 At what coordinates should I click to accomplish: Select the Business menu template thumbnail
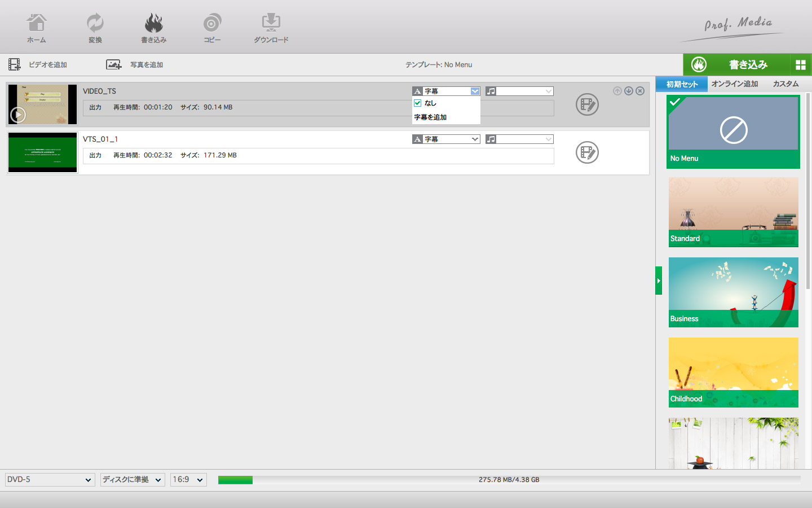point(733,292)
